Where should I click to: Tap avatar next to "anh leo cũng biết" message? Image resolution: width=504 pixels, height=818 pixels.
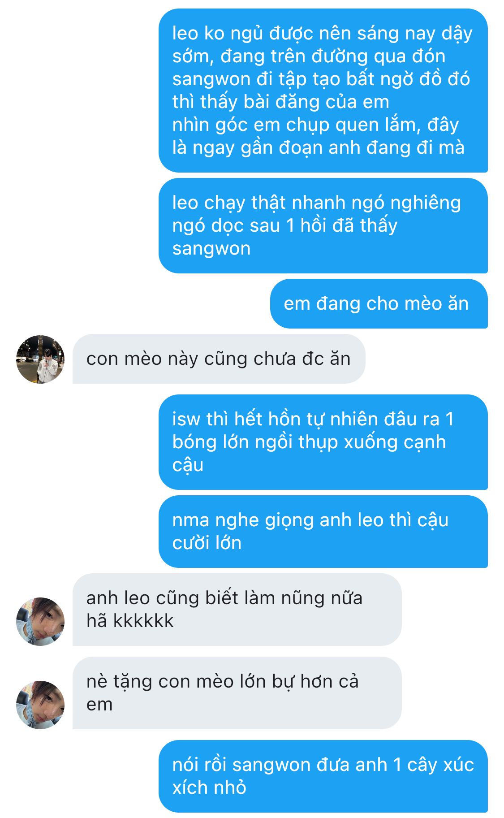(40, 621)
